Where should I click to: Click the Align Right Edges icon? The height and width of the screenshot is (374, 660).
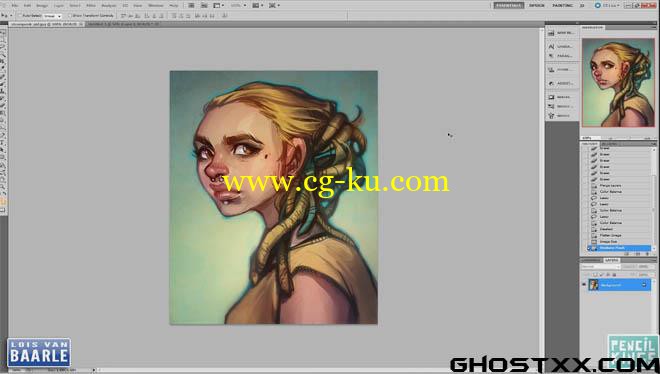[x=162, y=16]
